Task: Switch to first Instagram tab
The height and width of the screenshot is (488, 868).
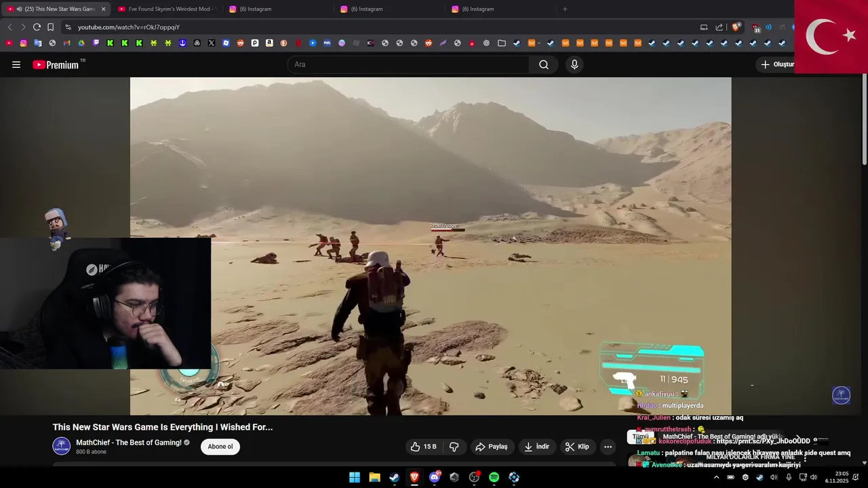Action: (x=278, y=9)
